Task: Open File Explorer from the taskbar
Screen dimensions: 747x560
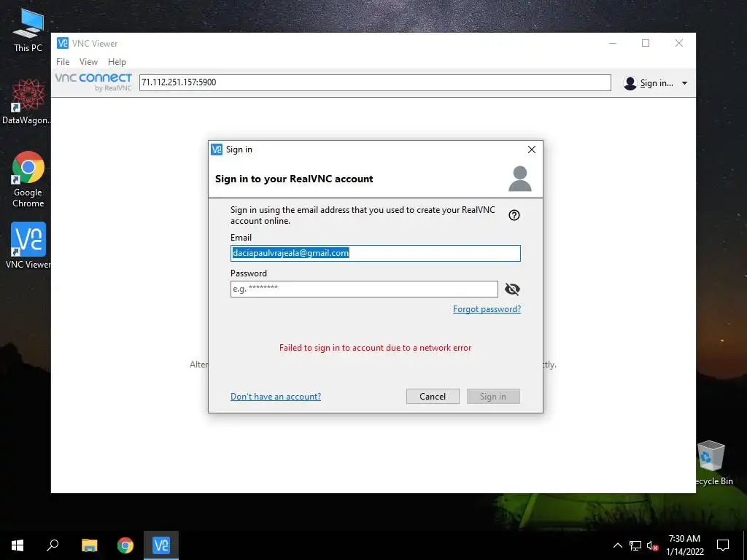Action: coord(89,545)
